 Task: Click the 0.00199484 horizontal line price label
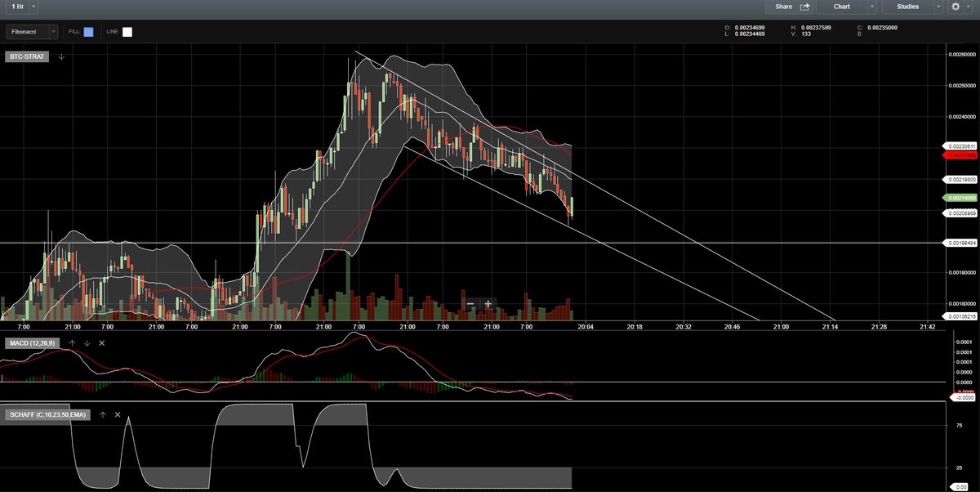click(960, 243)
